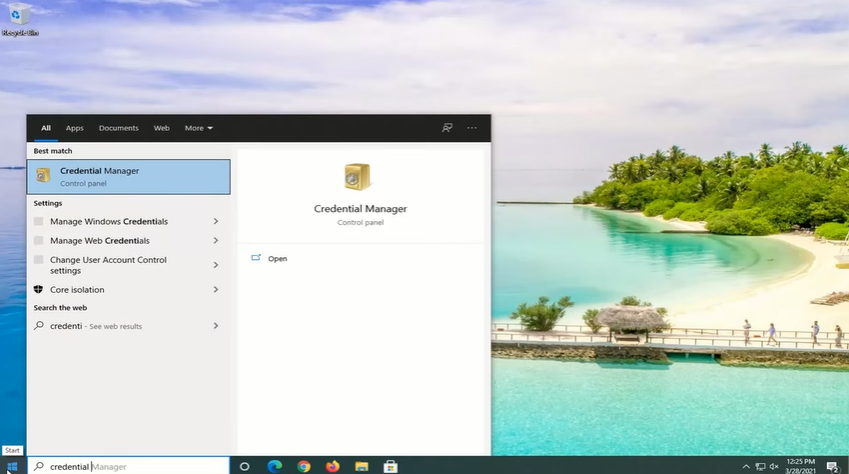The height and width of the screenshot is (474, 849).
Task: Expand arrow for Change User Account Control
Action: click(215, 265)
